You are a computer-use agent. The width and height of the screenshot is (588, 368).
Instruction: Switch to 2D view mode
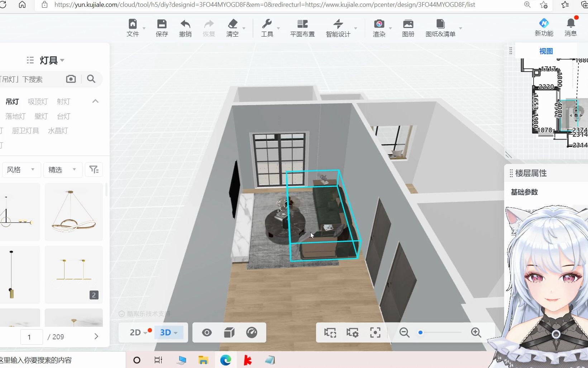click(x=135, y=332)
